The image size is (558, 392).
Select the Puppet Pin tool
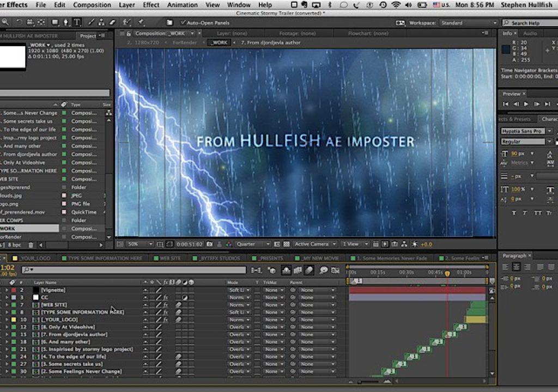[x=141, y=22]
